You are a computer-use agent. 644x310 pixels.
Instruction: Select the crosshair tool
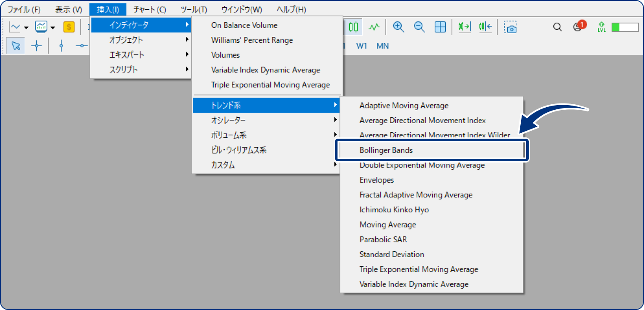[x=37, y=46]
